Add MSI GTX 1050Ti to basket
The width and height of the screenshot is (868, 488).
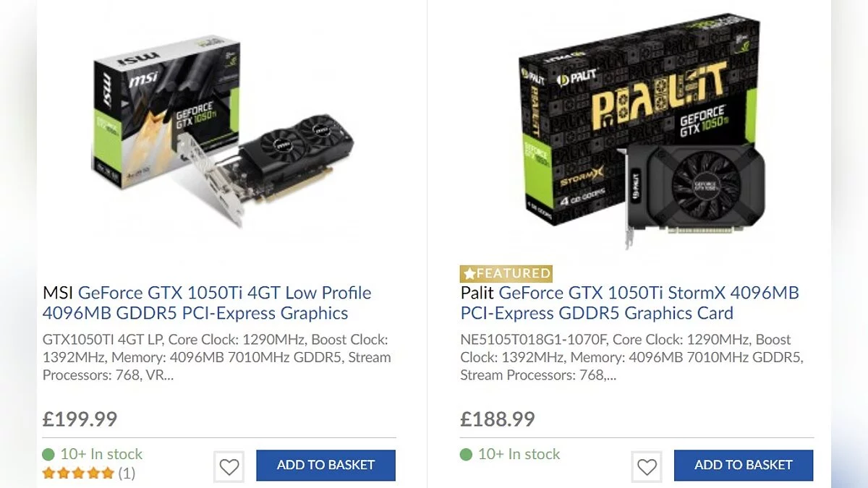pyautogui.click(x=325, y=465)
